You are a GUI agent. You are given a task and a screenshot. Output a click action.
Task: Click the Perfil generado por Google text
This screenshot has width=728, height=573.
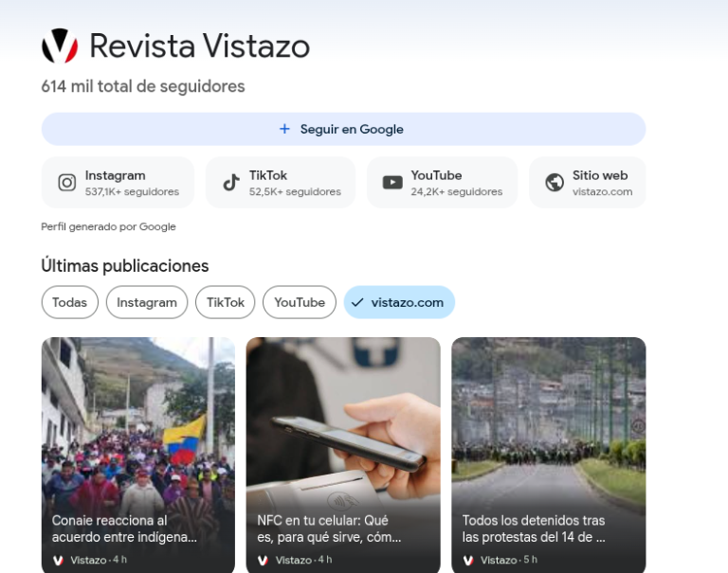click(x=109, y=227)
